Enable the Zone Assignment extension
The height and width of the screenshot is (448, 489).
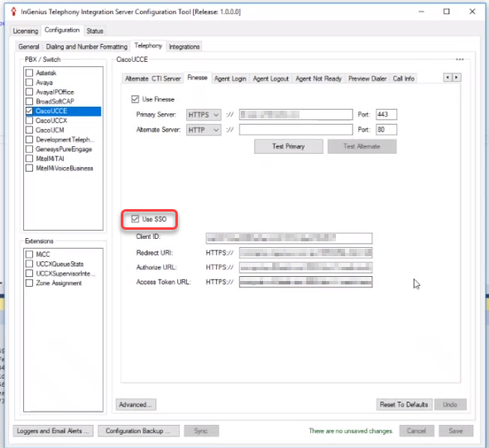click(29, 283)
